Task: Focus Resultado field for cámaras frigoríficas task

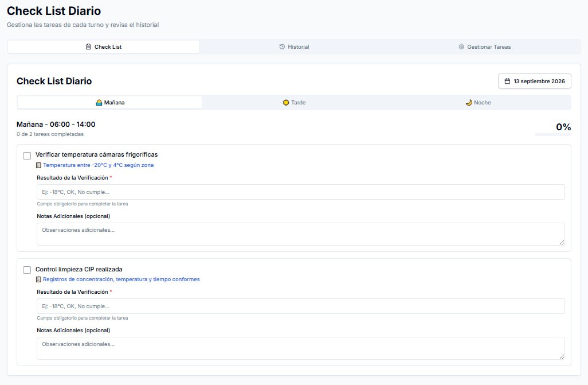Action: pos(301,192)
